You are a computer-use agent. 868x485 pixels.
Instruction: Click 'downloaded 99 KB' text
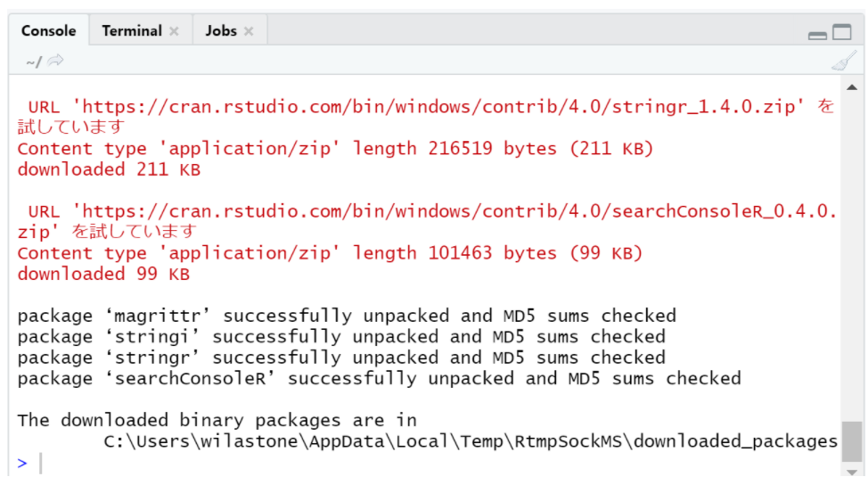coord(103,274)
